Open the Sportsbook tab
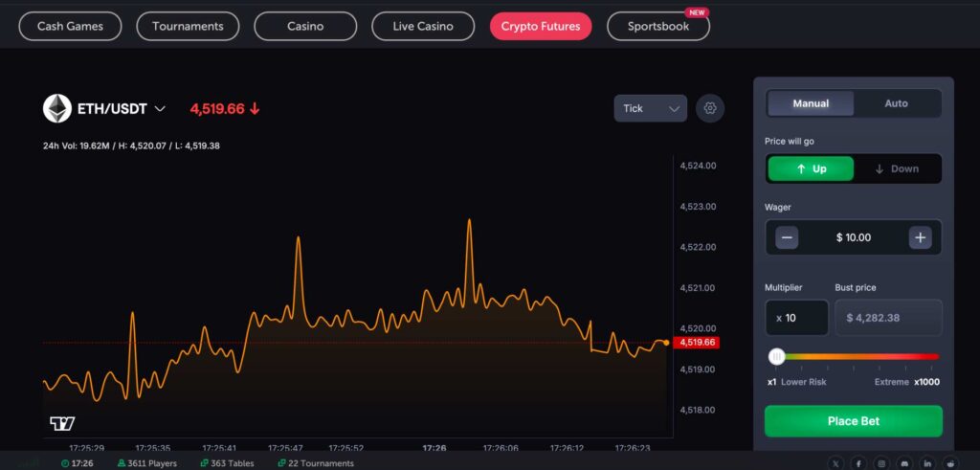Viewport: 980px width, 470px height. click(658, 26)
